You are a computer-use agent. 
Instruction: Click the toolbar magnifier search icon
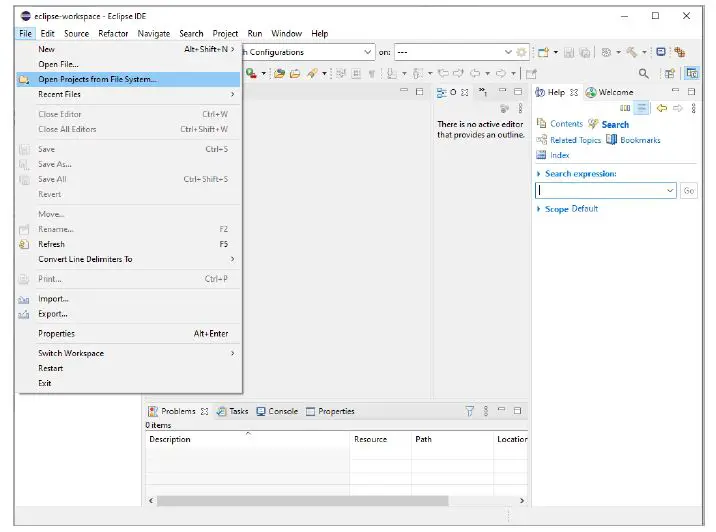644,73
